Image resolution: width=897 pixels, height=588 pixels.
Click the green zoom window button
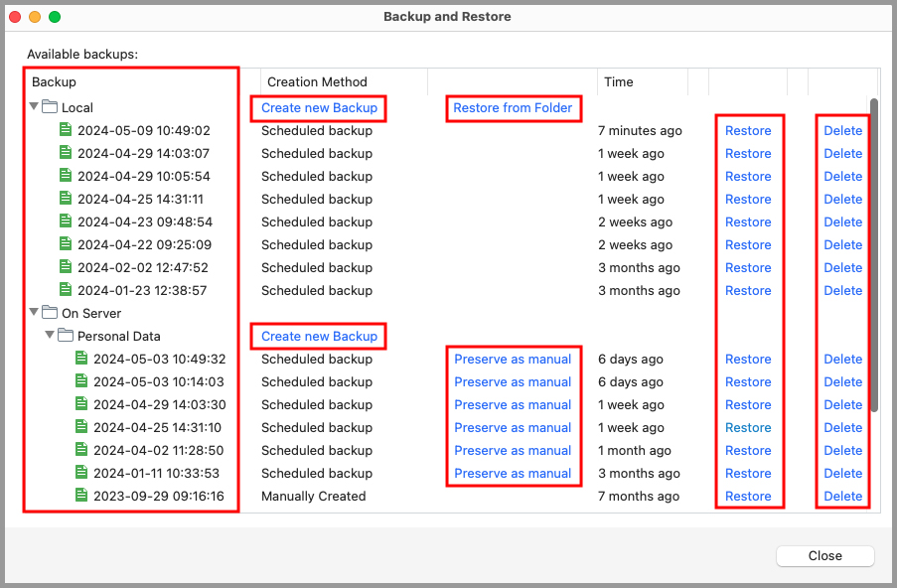(x=55, y=17)
